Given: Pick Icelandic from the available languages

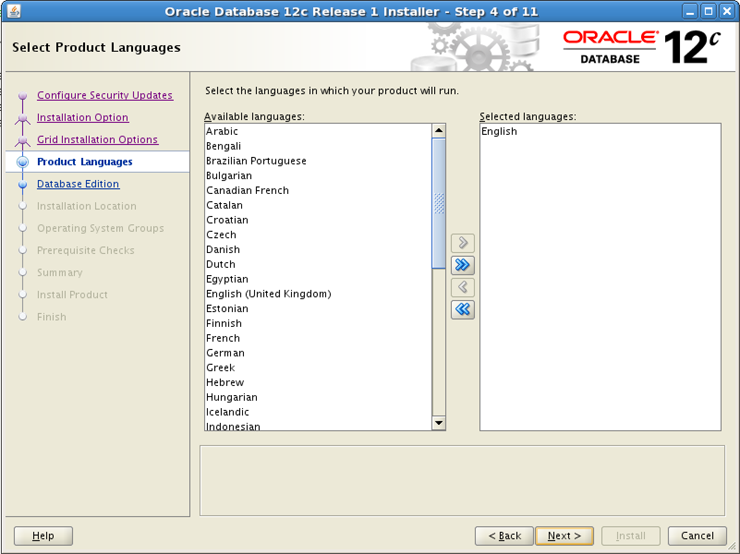Looking at the screenshot, I should (x=318, y=412).
